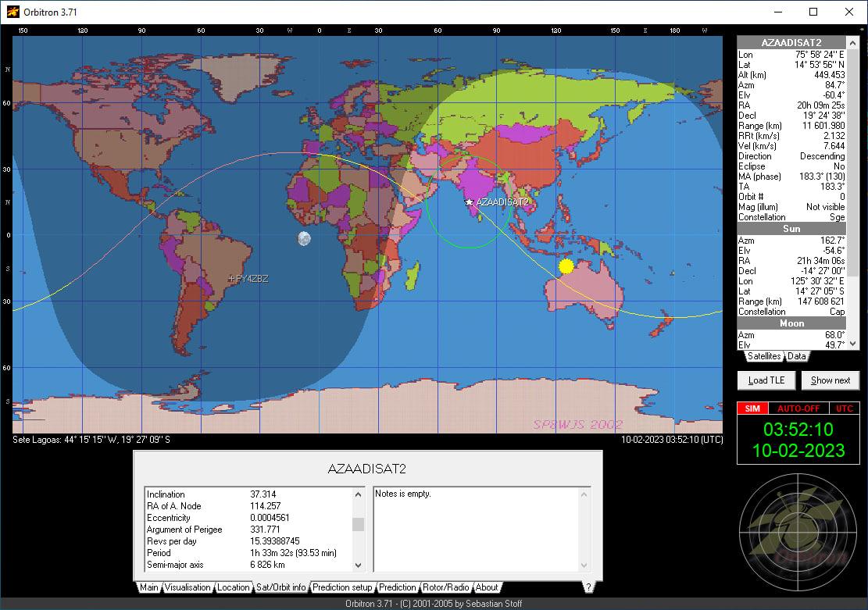868x610 pixels.
Task: Toggle the AUTO-OFF mode indicator
Action: coord(798,408)
